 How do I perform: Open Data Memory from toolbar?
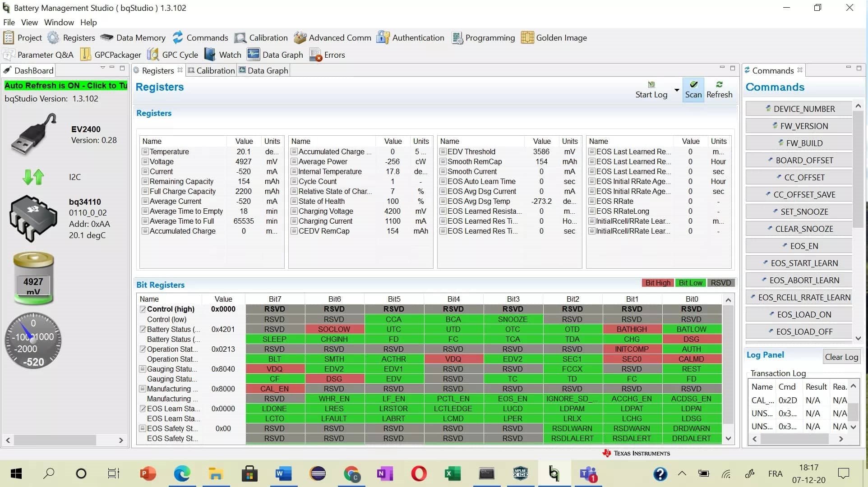(x=133, y=38)
